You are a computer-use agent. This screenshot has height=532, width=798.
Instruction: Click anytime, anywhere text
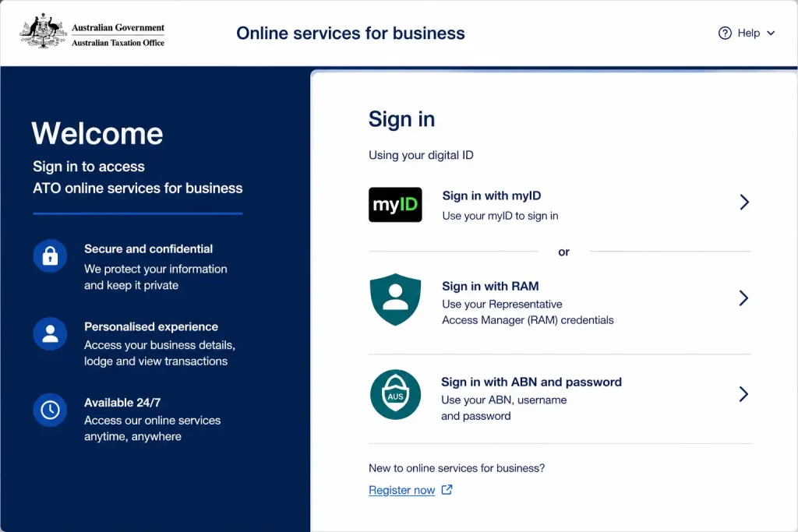132,436
